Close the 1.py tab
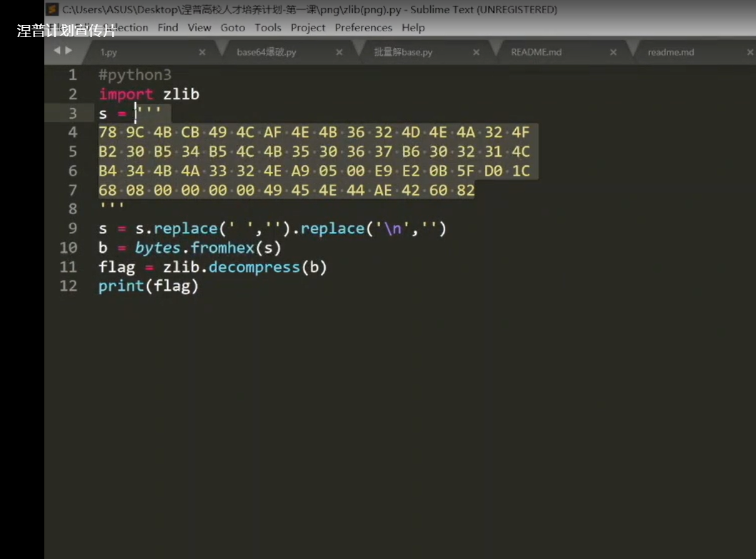Screen dimensions: 756x559 click(202, 52)
